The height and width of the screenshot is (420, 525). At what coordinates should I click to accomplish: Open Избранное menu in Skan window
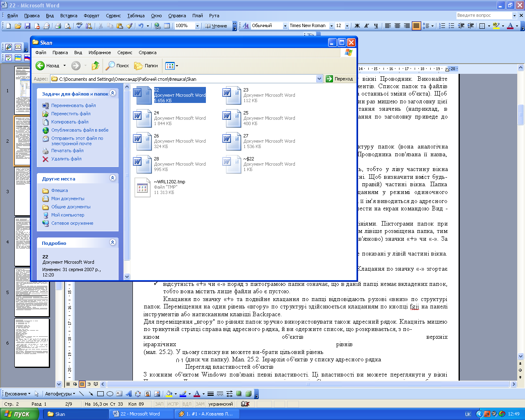[100, 52]
